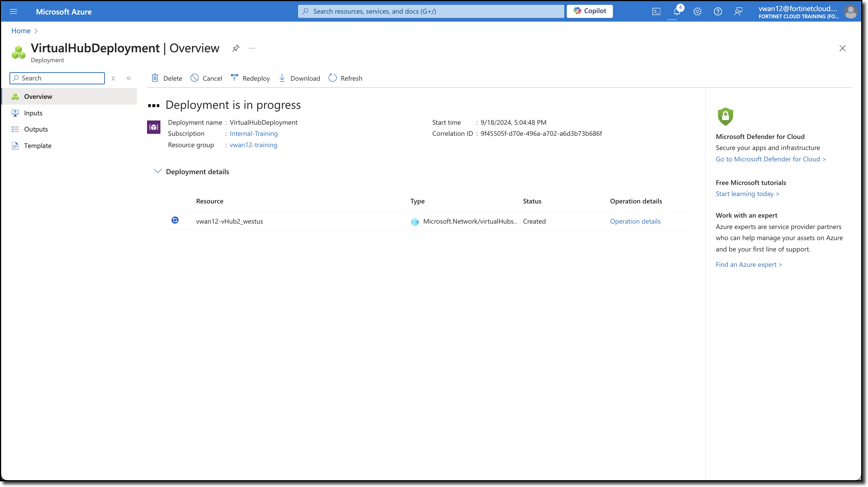This screenshot has width=868, height=487.
Task: Click the Operation details column header
Action: [x=636, y=201]
